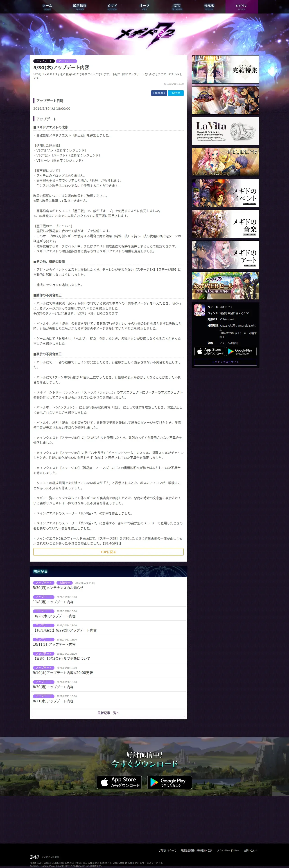The width and height of the screenshot is (289, 868).
Task: Open the 掲示板 FORUM menu item
Action: pos(209,7)
